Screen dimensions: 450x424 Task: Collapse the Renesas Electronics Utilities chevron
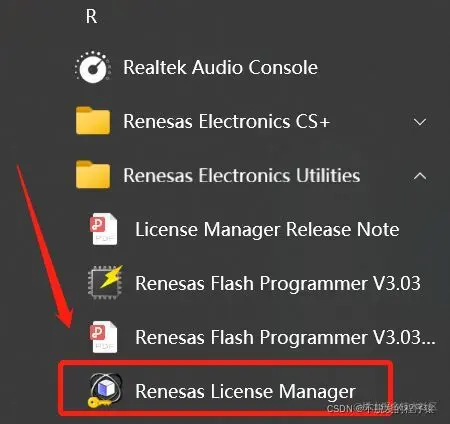[420, 176]
